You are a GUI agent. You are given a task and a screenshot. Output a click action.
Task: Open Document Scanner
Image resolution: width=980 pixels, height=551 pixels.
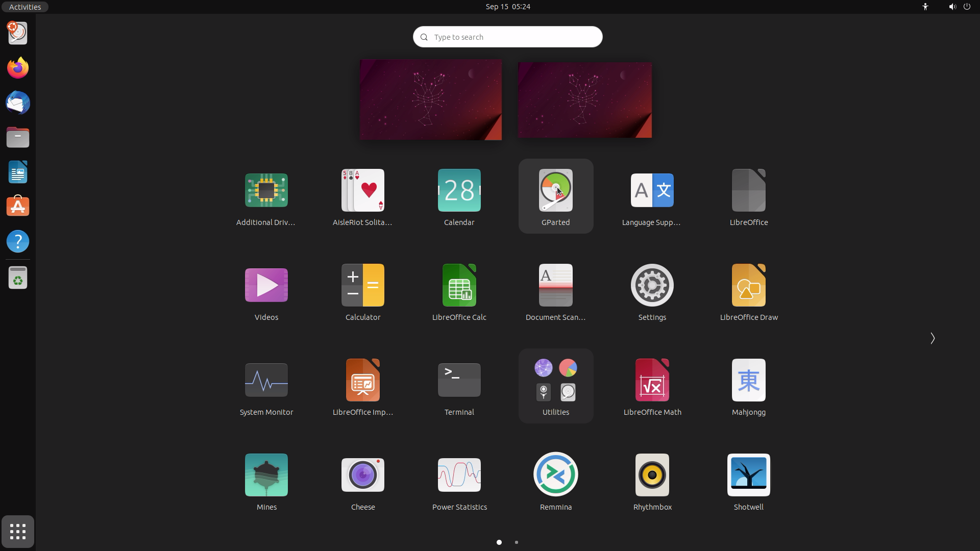click(x=556, y=291)
